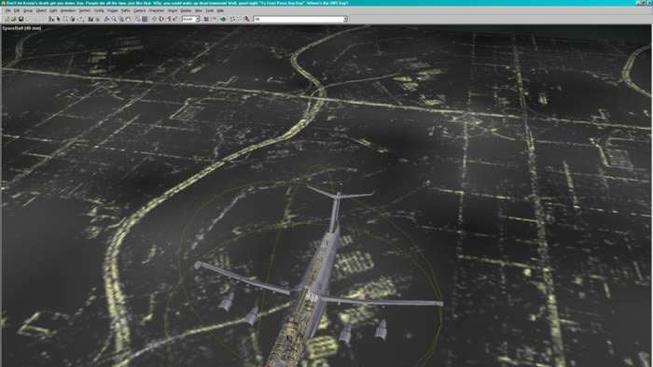Click the icon left of wide combo box
The width and height of the screenshot is (653, 367).
click(x=247, y=19)
